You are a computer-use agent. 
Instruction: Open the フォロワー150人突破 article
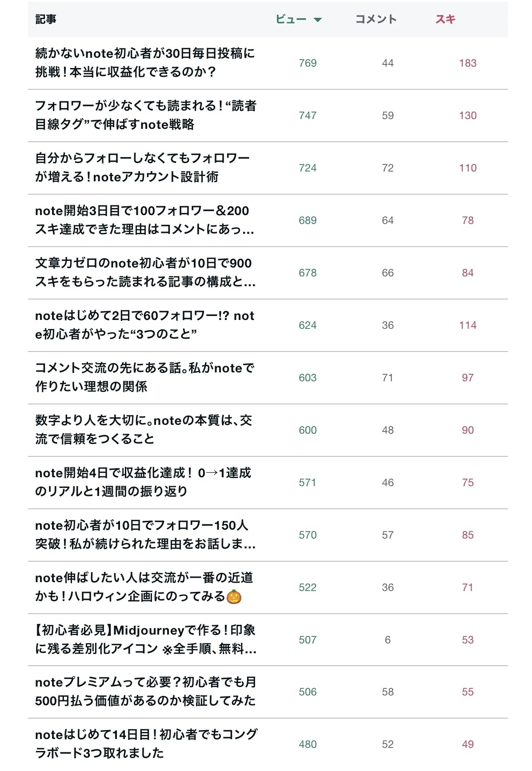146,535
